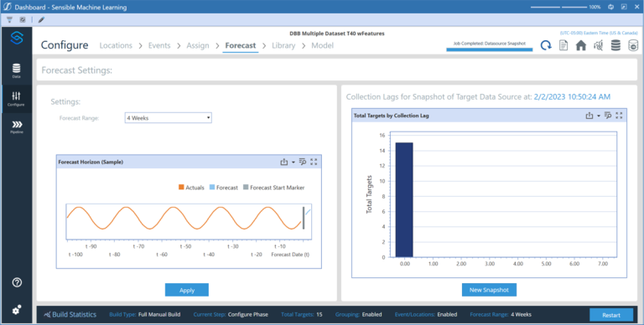Go to the Model step
The height and width of the screenshot is (325, 644).
(322, 45)
